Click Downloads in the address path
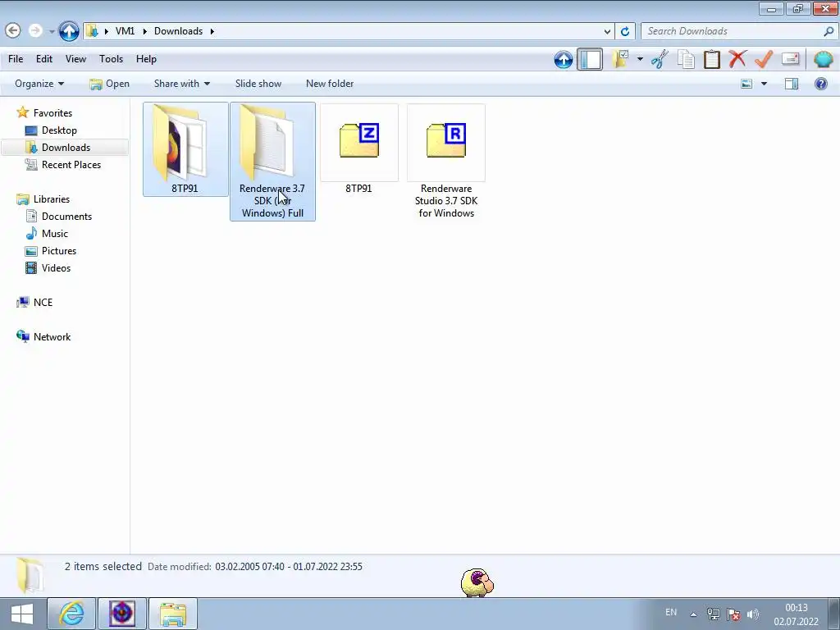The height and width of the screenshot is (630, 840). [178, 31]
